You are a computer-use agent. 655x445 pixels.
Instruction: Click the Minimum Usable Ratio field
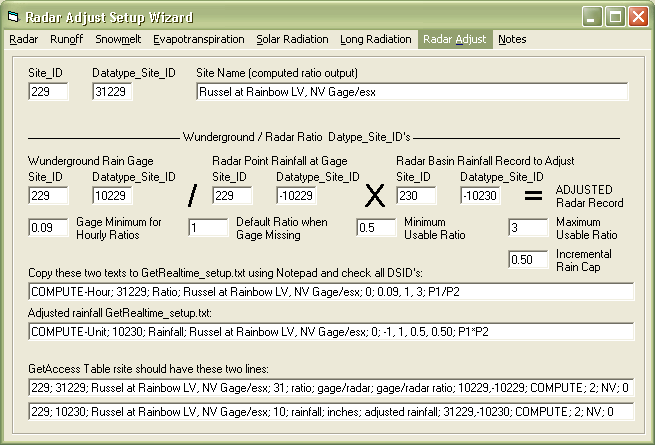(x=376, y=228)
